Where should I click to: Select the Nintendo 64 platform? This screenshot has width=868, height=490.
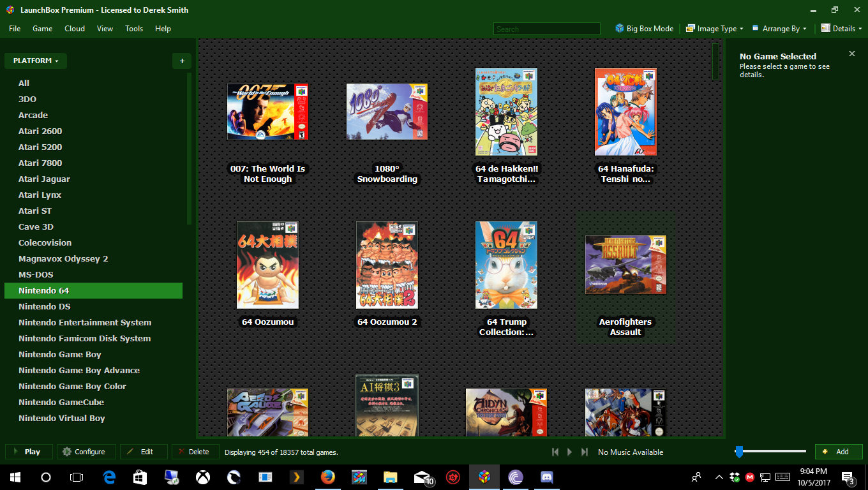[x=93, y=290]
